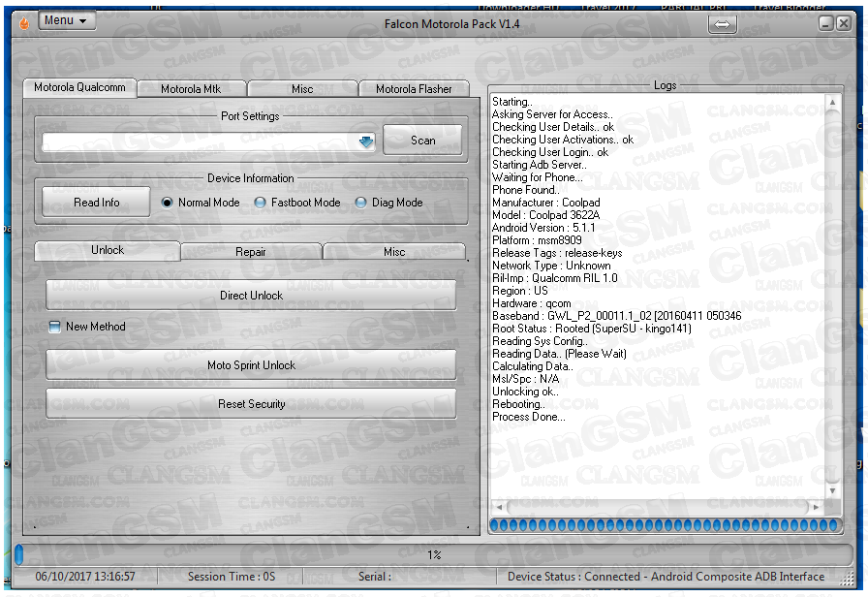The image size is (868, 597).
Task: Select Diag Mode radio button
Action: coord(360,203)
